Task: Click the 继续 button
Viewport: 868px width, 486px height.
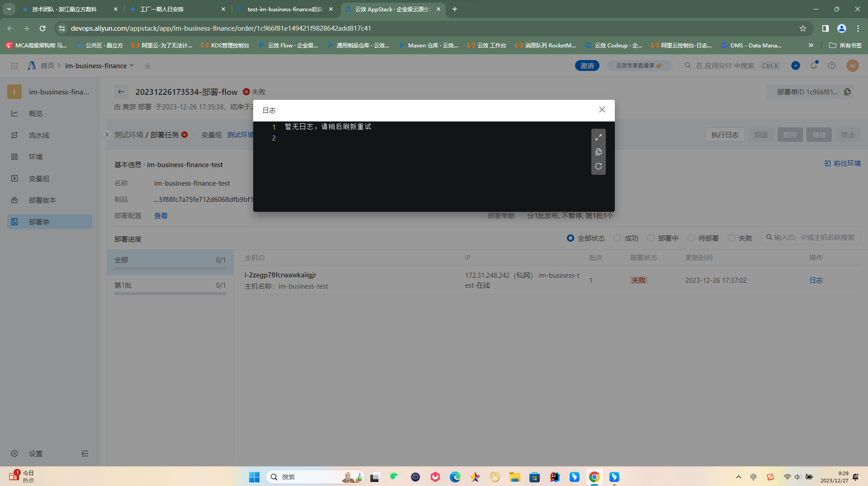Action: click(819, 135)
